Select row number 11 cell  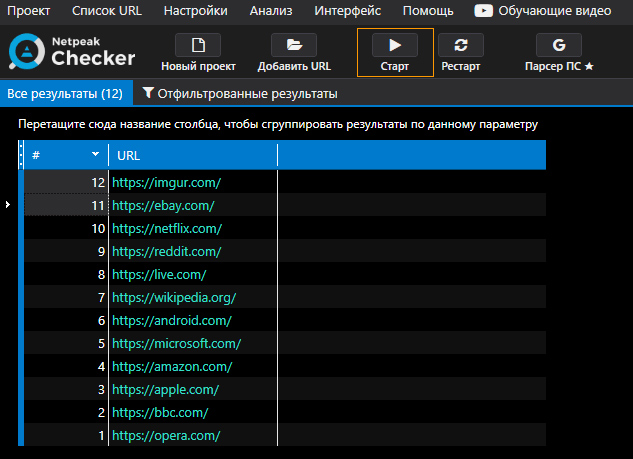click(x=66, y=205)
